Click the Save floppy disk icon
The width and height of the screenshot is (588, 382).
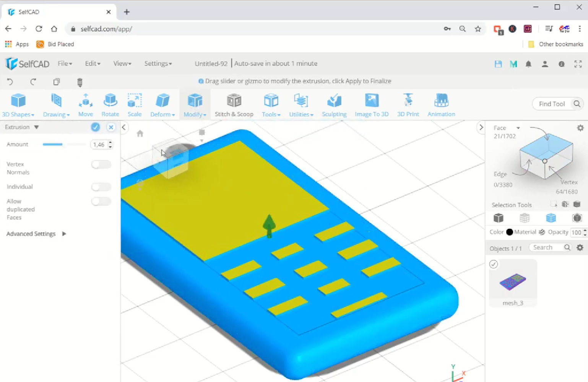[x=498, y=64]
